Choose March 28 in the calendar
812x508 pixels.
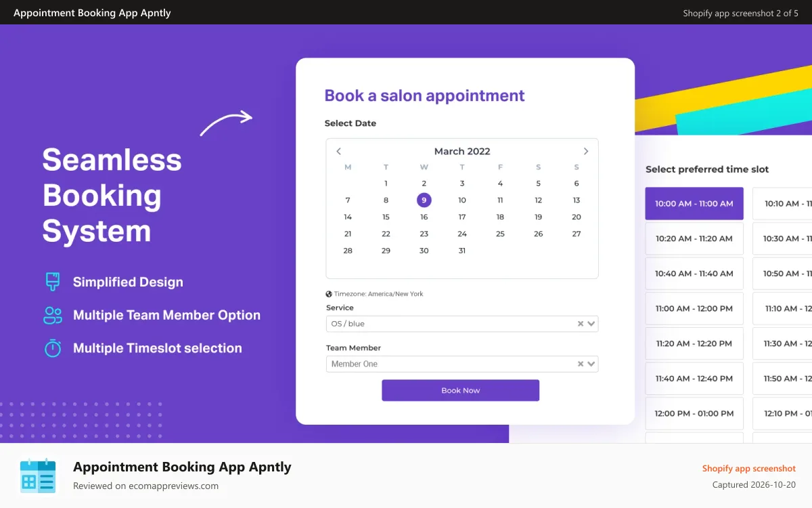(x=348, y=251)
